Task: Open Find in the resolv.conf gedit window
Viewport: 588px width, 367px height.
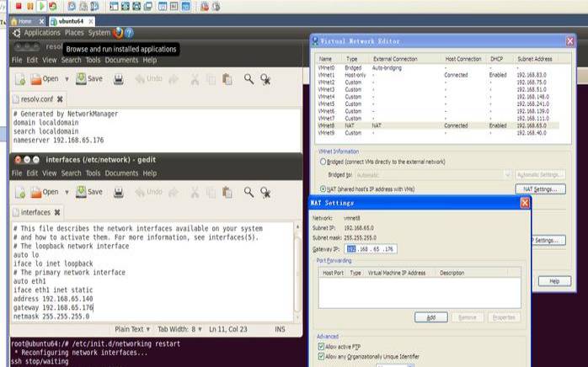Action: tap(249, 79)
